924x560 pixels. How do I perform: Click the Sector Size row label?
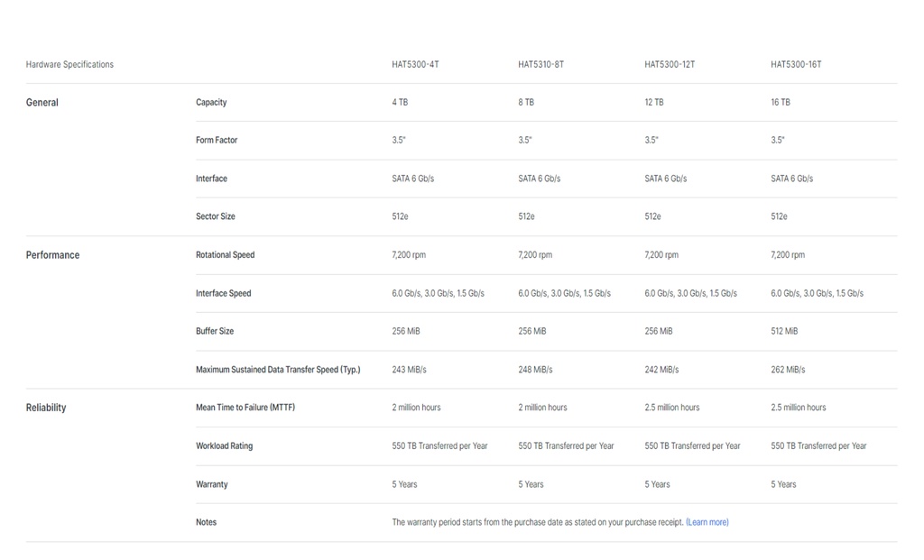215,216
